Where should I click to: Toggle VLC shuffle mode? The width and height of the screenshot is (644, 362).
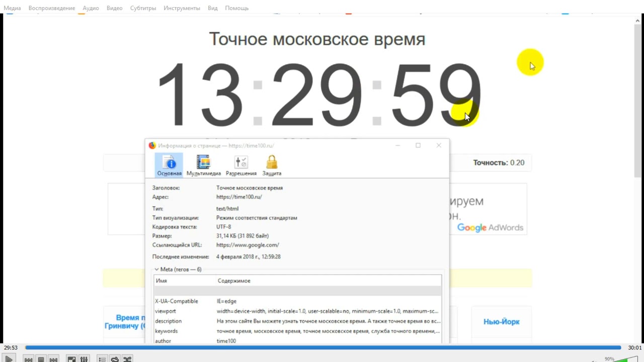[x=127, y=359]
